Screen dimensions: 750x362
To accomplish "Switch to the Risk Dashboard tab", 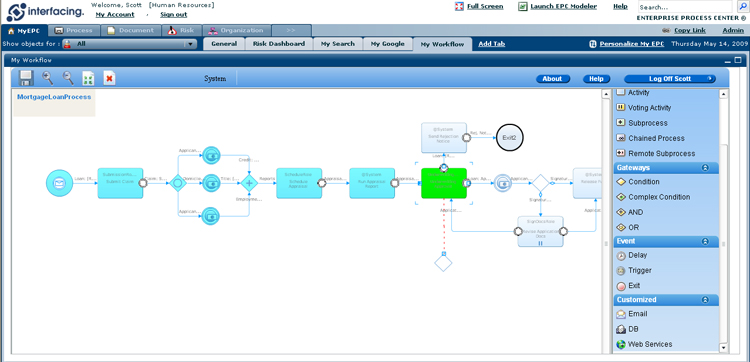I will pyautogui.click(x=279, y=44).
